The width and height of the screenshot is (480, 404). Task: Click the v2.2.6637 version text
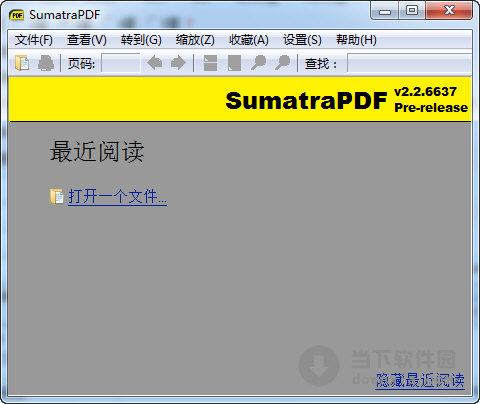(425, 91)
